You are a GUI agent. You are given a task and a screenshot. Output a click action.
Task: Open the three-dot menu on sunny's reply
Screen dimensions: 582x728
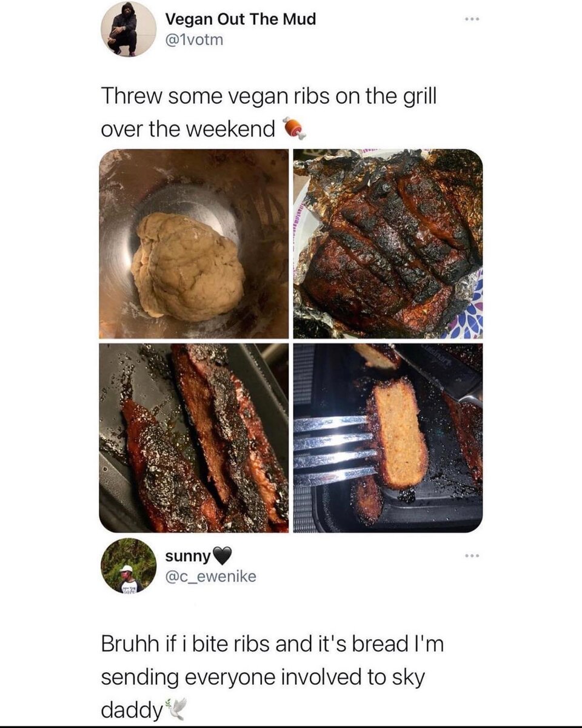pyautogui.click(x=472, y=556)
